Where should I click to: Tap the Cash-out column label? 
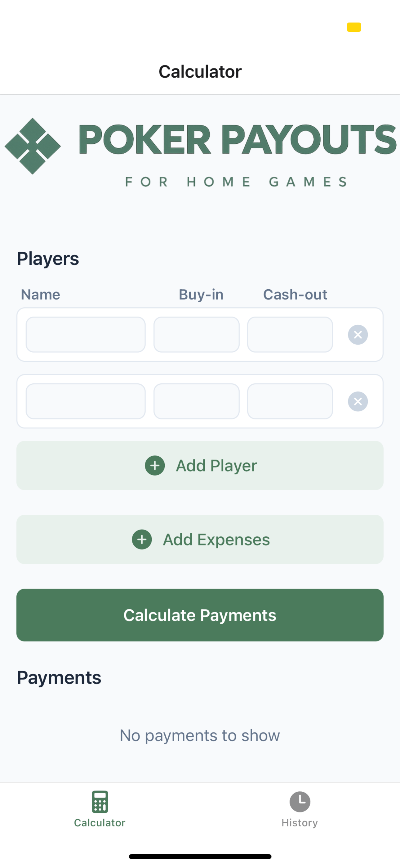pyautogui.click(x=295, y=295)
